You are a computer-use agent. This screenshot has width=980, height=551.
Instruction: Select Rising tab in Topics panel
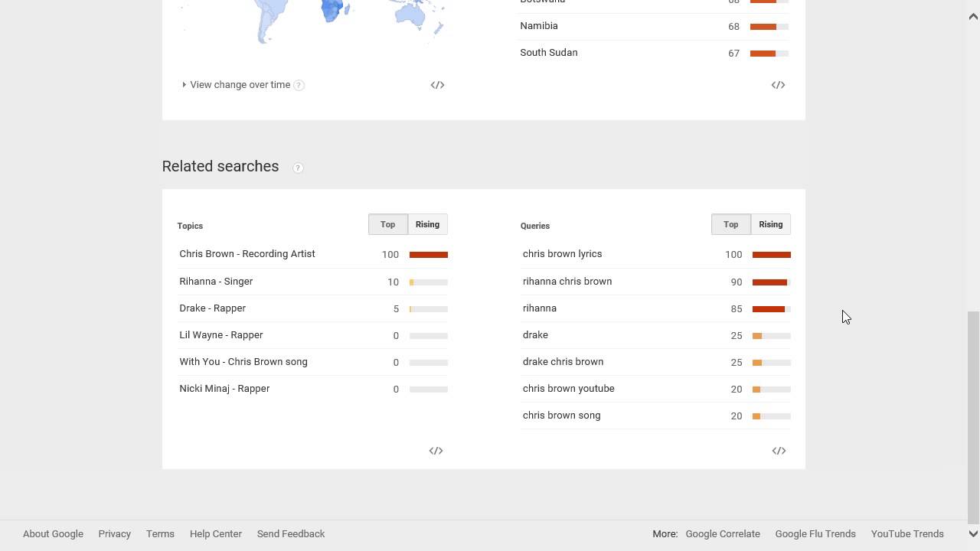click(x=427, y=224)
